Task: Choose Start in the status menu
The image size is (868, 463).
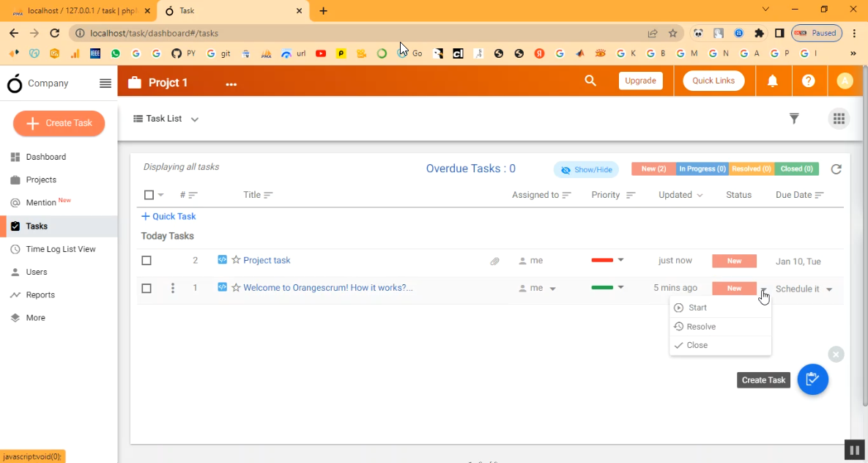Action: 697,308
